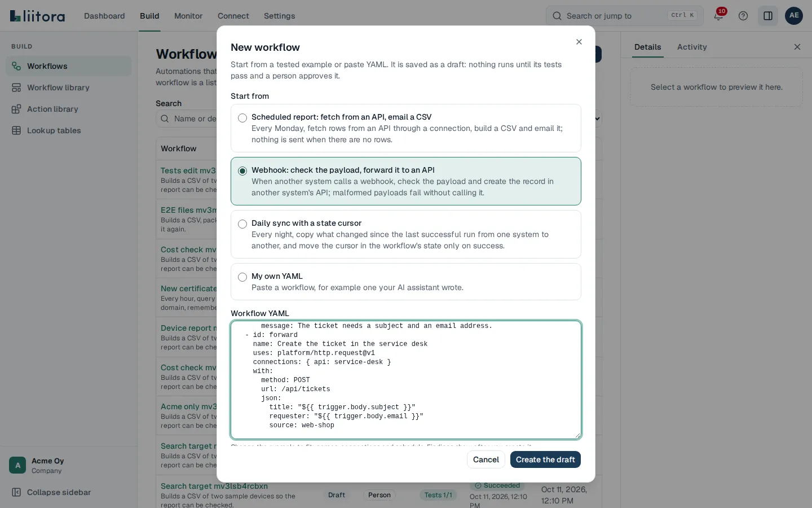This screenshot has height=508, width=812.
Task: Open notifications bell with 10 badge
Action: click(x=718, y=16)
